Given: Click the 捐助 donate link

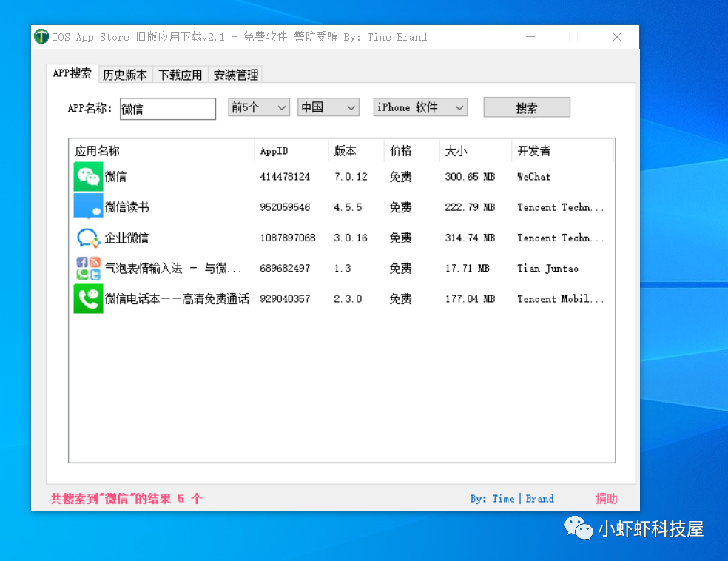Looking at the screenshot, I should coord(606,499).
